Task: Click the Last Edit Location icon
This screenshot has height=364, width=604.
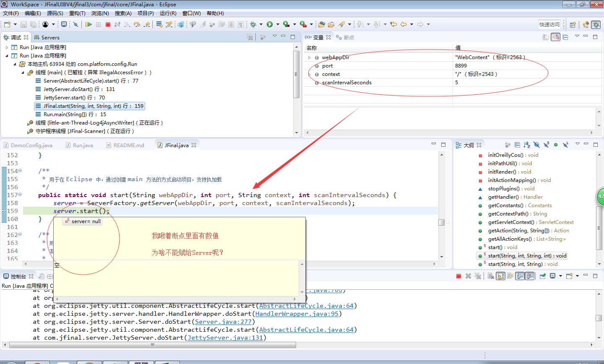Action: pos(393,24)
